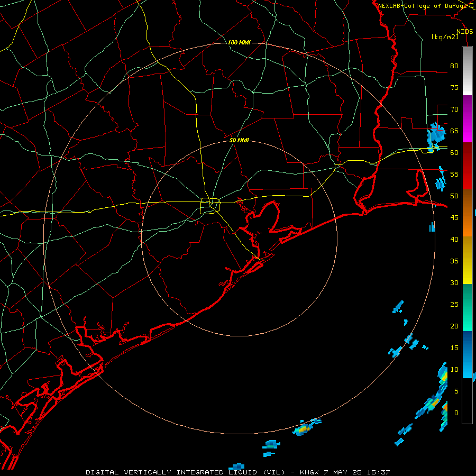Click the "NIDS" label above the scale

coord(465,32)
